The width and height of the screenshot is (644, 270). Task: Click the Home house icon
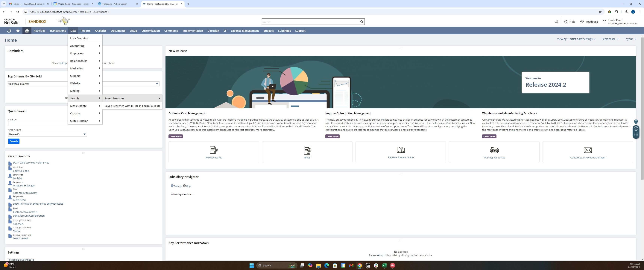click(27, 31)
